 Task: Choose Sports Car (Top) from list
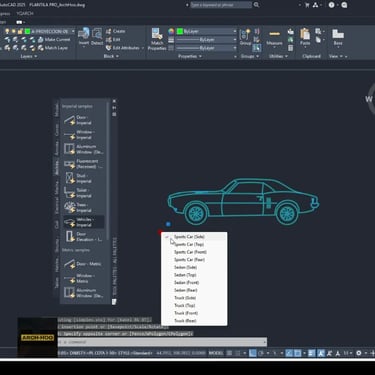(x=194, y=244)
